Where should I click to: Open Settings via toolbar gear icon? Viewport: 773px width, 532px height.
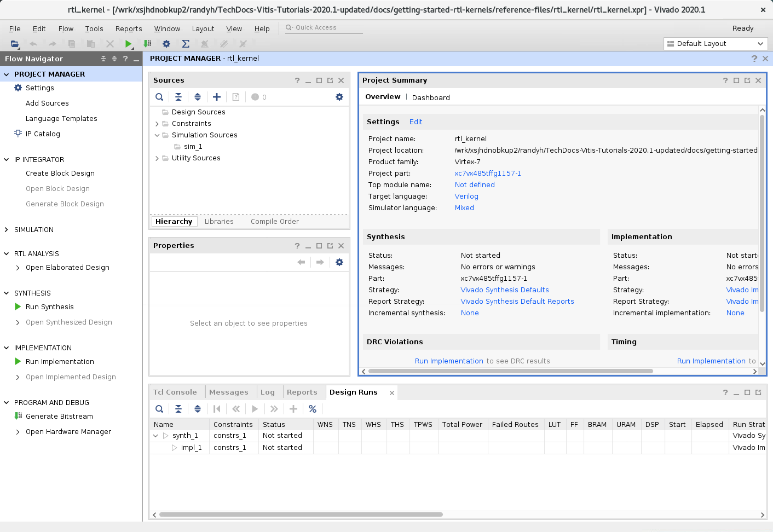pos(166,44)
